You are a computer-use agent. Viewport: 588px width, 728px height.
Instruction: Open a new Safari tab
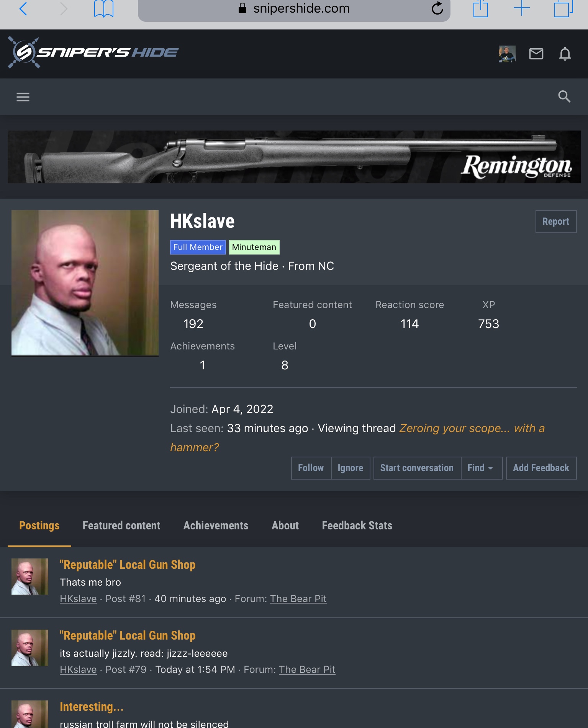tap(521, 8)
